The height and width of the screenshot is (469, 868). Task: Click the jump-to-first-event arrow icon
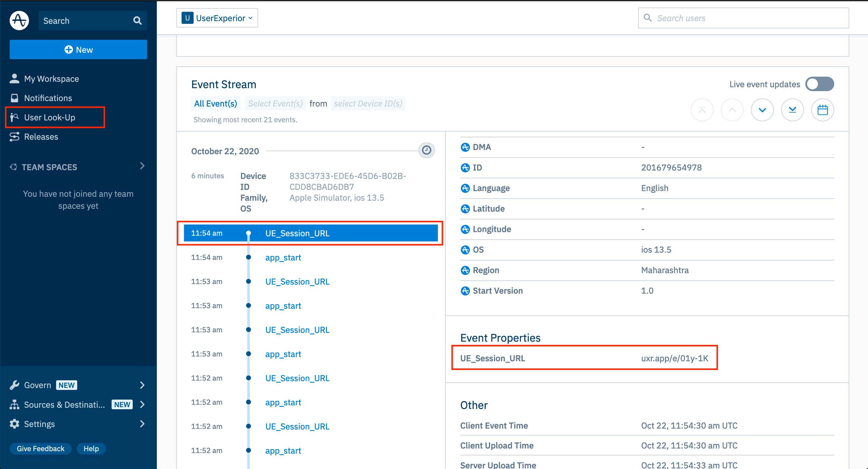(702, 110)
